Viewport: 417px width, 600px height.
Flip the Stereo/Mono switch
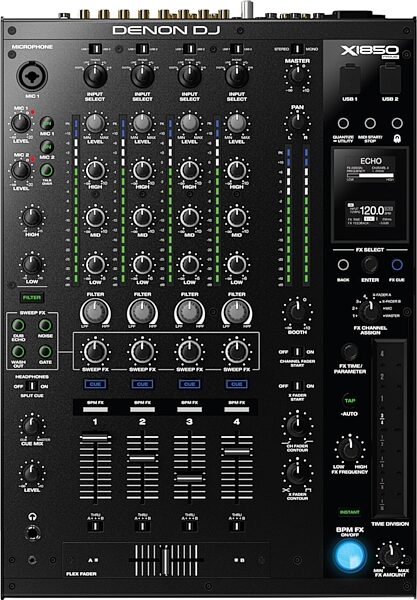[x=297, y=49]
